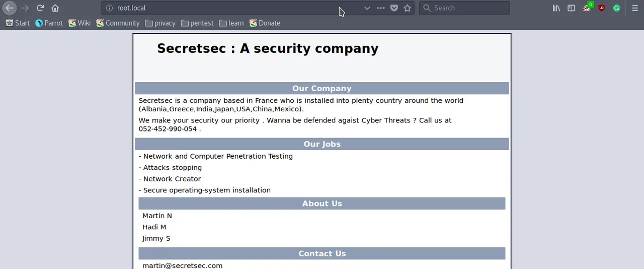Open page actions three-dot menu
The height and width of the screenshot is (269, 644).
(x=381, y=8)
